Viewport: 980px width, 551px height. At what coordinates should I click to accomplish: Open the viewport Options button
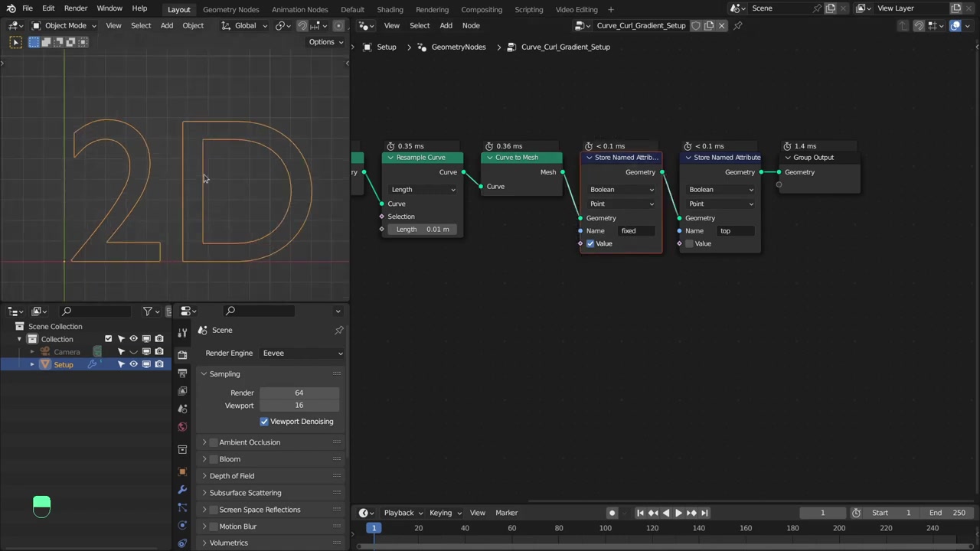[x=325, y=42]
